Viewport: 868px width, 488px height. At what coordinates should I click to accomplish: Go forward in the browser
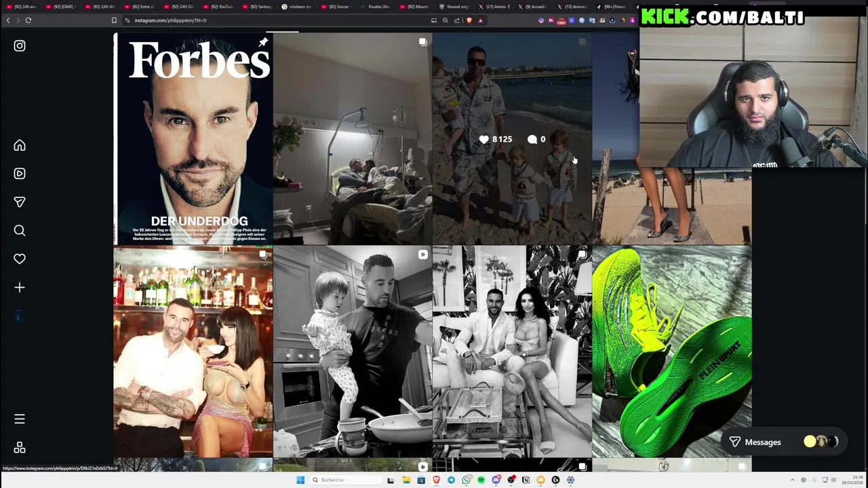point(18,20)
